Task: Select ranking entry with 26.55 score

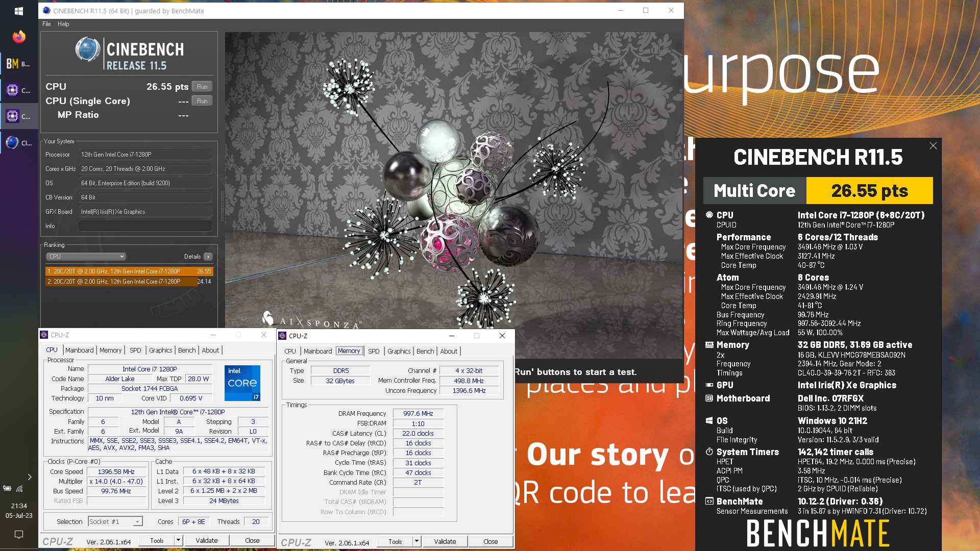Action: pyautogui.click(x=129, y=271)
